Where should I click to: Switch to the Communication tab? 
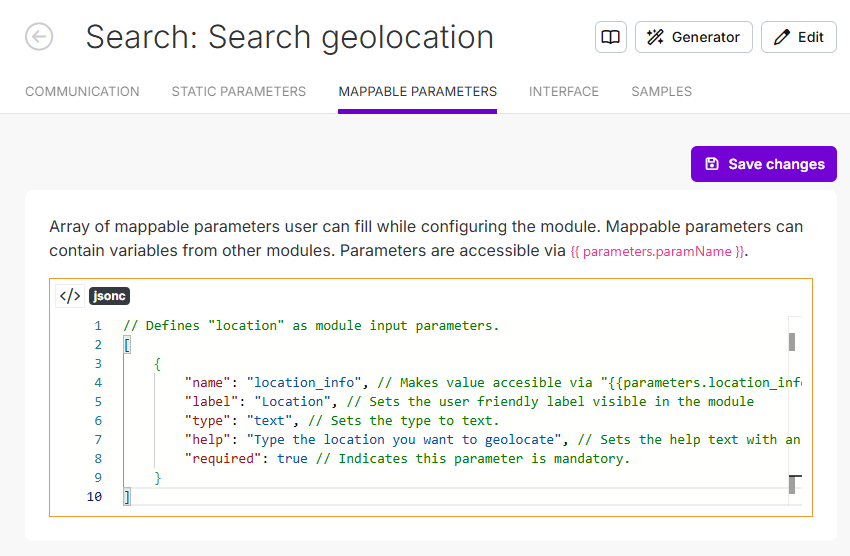coord(82,91)
